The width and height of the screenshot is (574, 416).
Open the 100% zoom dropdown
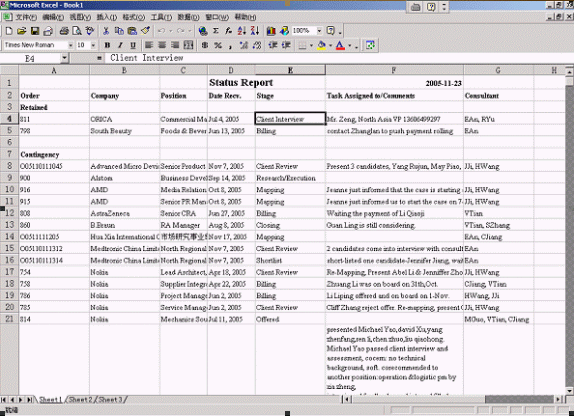click(x=319, y=31)
